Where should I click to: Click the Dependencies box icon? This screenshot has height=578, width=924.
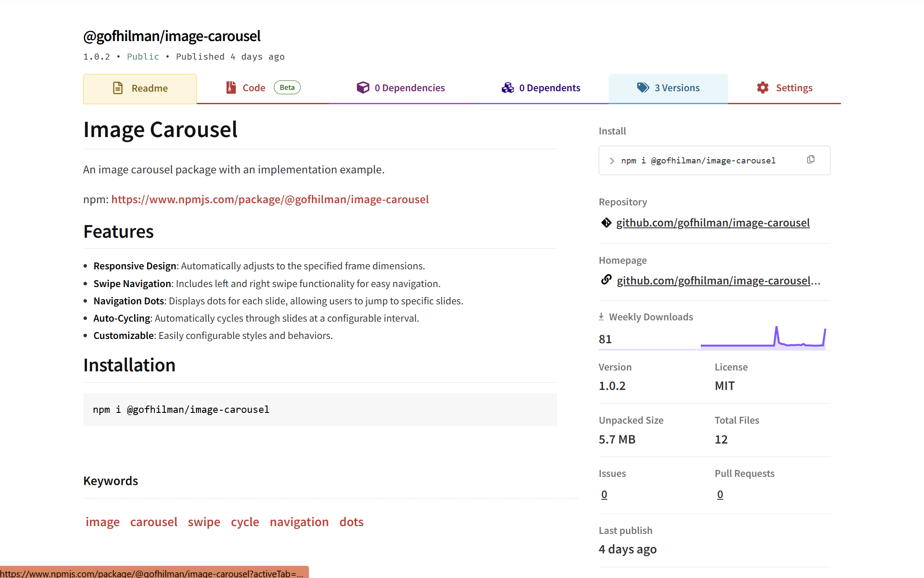pyautogui.click(x=363, y=88)
